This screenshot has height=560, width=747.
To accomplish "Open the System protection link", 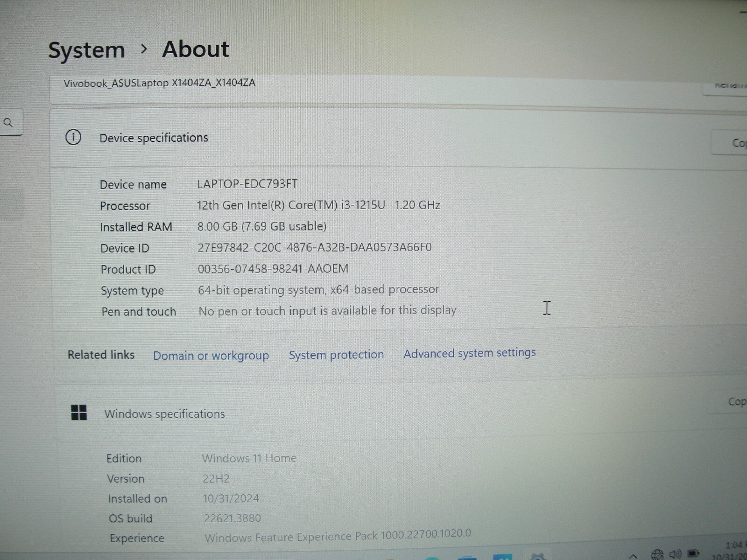I will point(336,355).
